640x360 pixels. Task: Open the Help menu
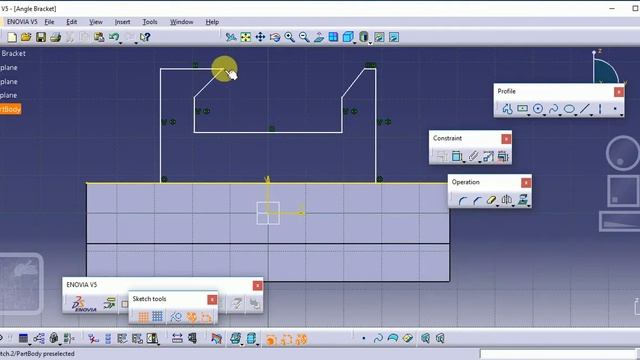212,22
